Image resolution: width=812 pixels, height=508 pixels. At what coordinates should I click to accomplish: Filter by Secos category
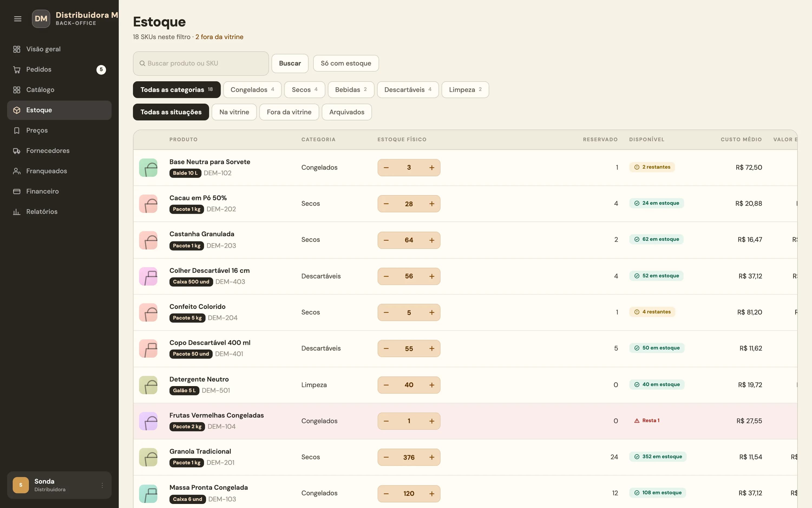point(304,90)
